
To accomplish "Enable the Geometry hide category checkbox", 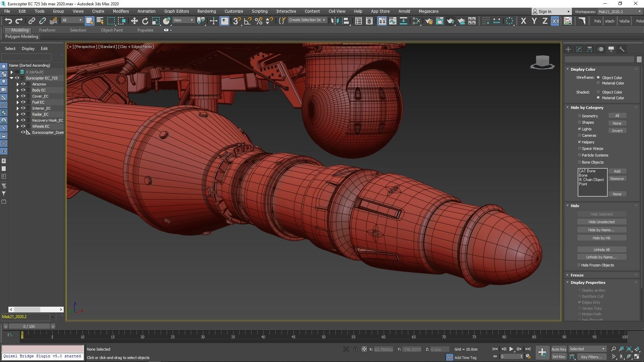I will (x=579, y=116).
